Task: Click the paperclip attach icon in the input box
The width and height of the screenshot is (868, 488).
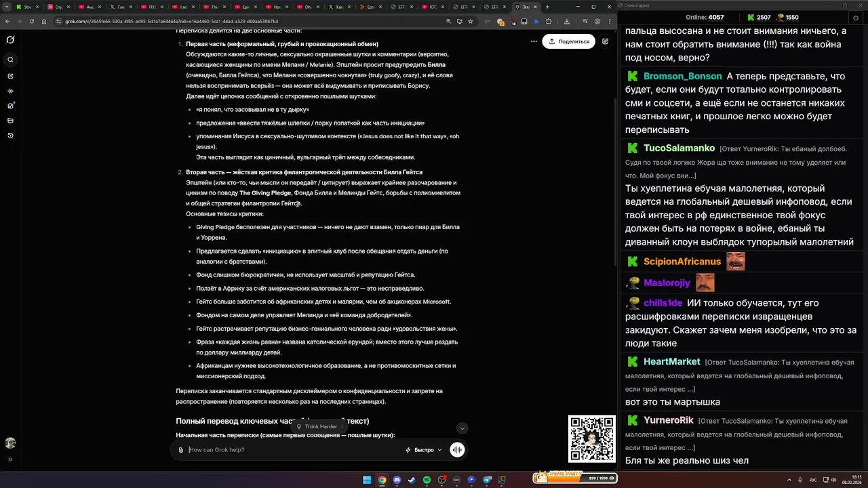Action: (x=180, y=449)
